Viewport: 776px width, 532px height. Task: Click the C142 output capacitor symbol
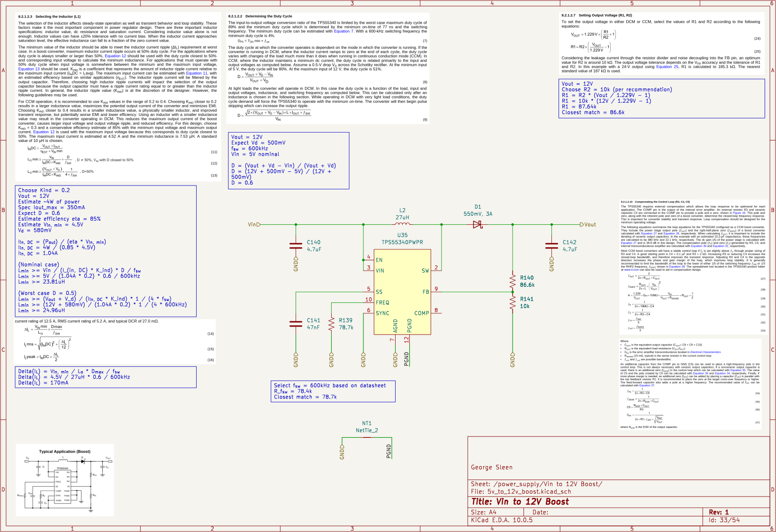551,246
